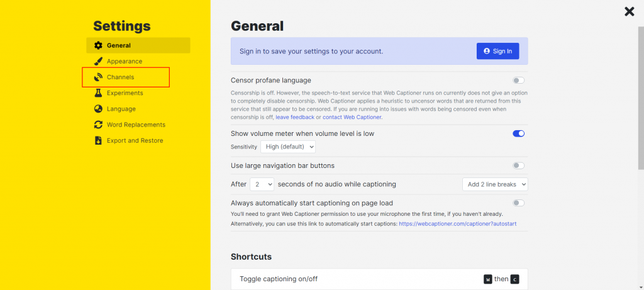644x290 pixels.
Task: Click the flask icon for Experiments
Action: click(98, 93)
